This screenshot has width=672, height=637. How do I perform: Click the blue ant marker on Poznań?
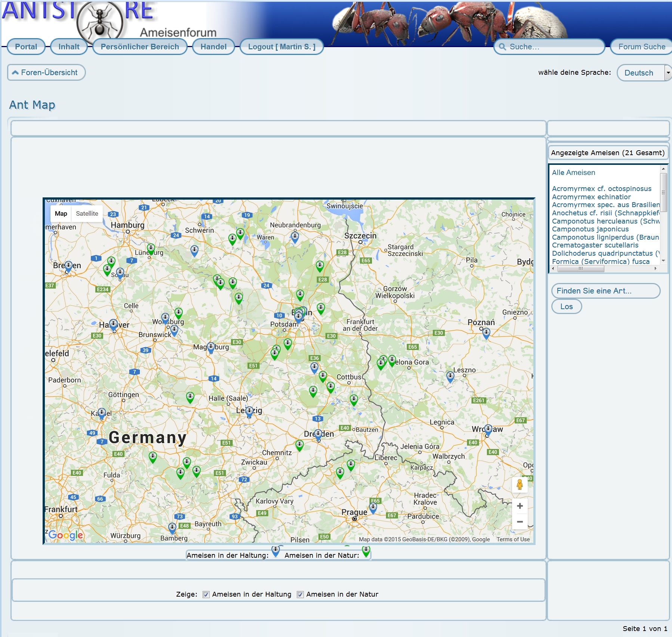coord(486,333)
